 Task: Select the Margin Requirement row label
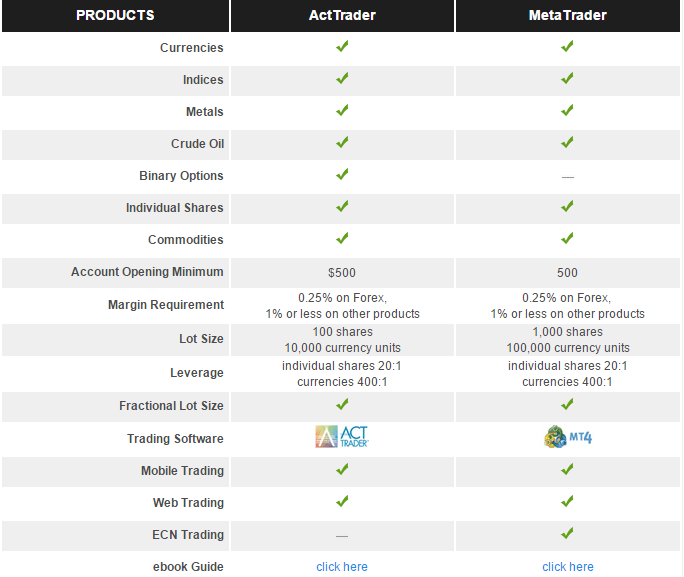166,304
